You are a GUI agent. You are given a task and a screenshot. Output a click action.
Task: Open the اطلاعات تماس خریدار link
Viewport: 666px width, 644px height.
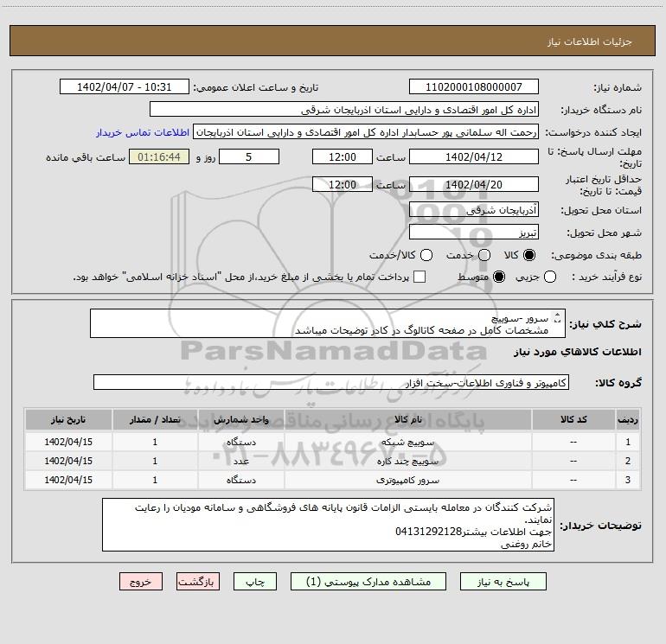pyautogui.click(x=143, y=132)
